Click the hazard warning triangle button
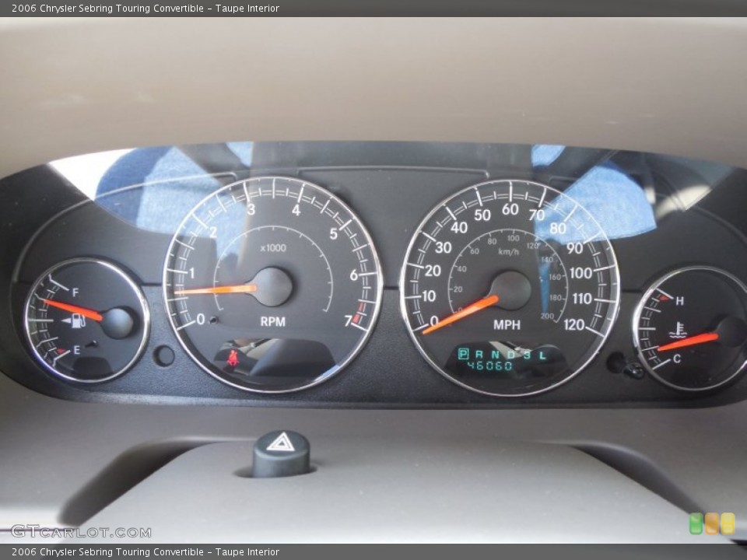 pos(281,453)
